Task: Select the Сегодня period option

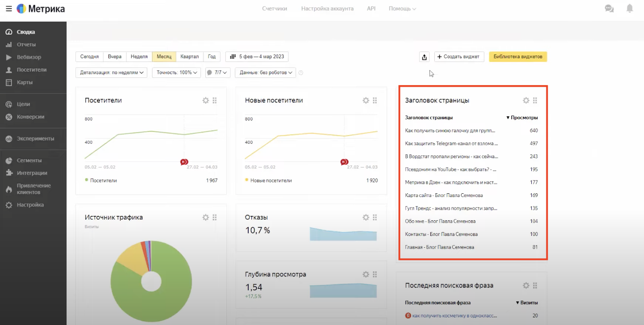Action: 89,57
